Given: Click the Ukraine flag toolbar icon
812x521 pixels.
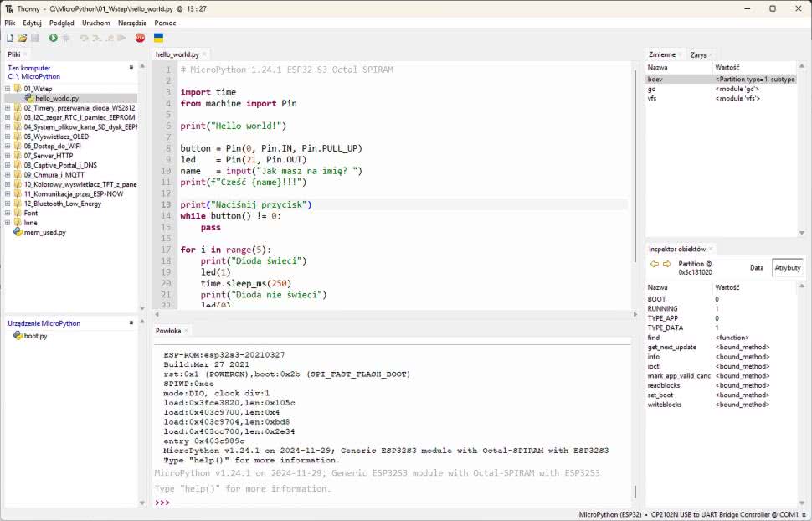Looking at the screenshot, I should (158, 38).
